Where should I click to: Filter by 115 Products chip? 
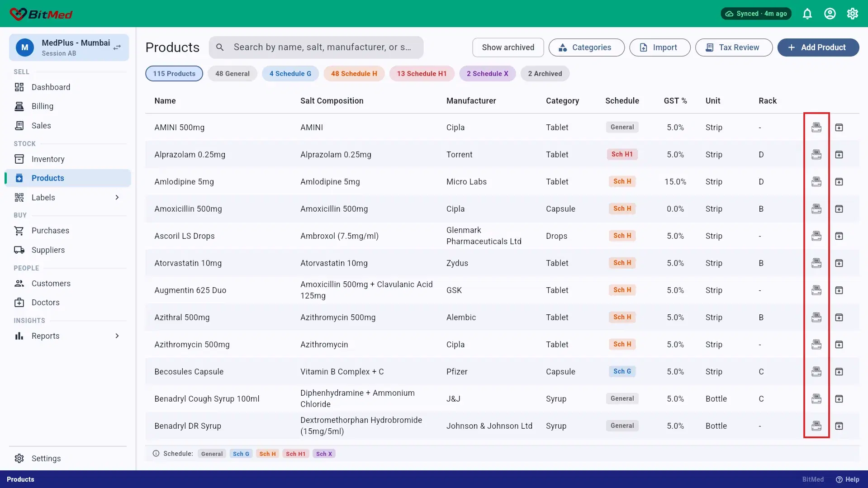click(174, 74)
